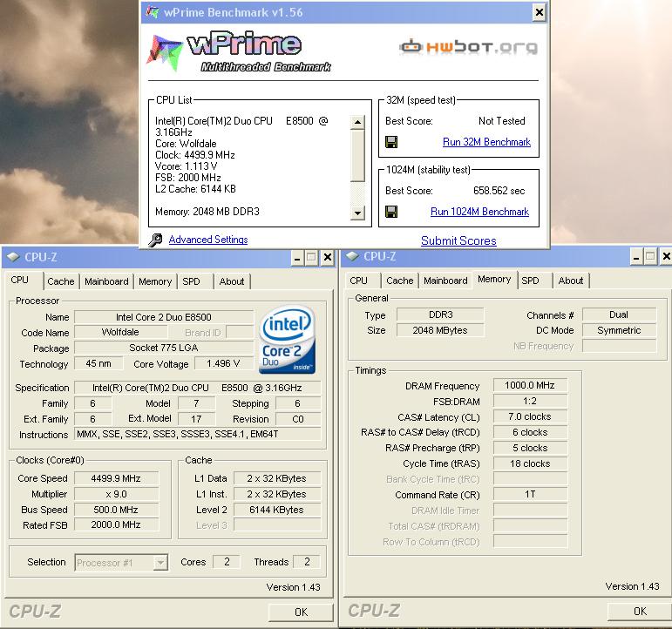Click OK in the right CPU-Z Memory window
Image resolution: width=672 pixels, height=629 pixels.
click(640, 612)
